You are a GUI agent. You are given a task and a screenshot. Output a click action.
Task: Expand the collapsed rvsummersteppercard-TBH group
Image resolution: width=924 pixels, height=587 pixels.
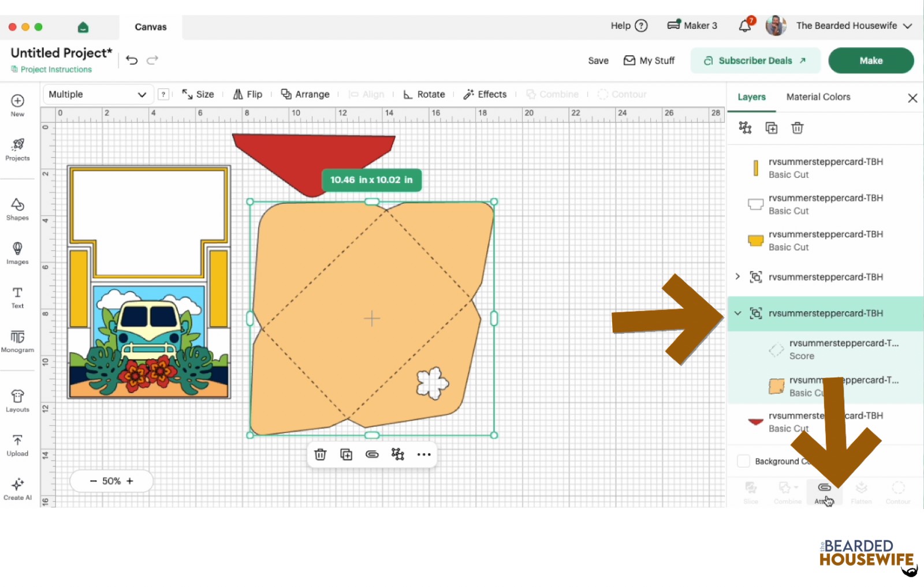[x=737, y=276]
